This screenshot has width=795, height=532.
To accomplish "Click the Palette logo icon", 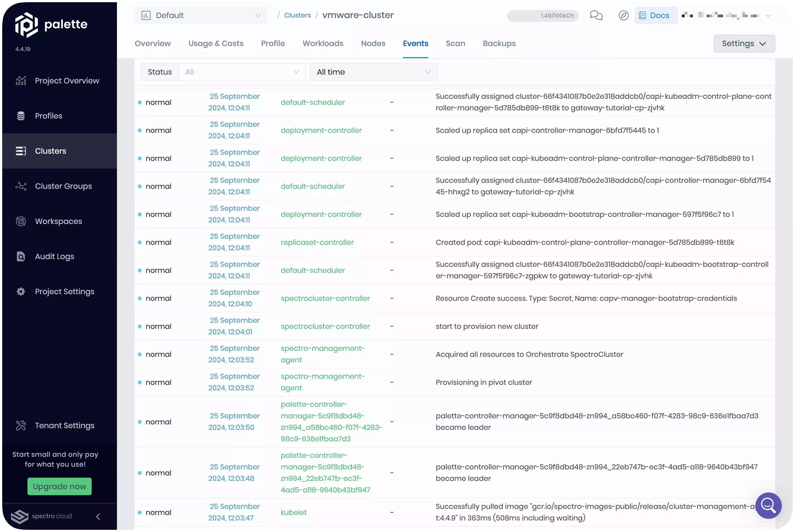I will (x=26, y=25).
